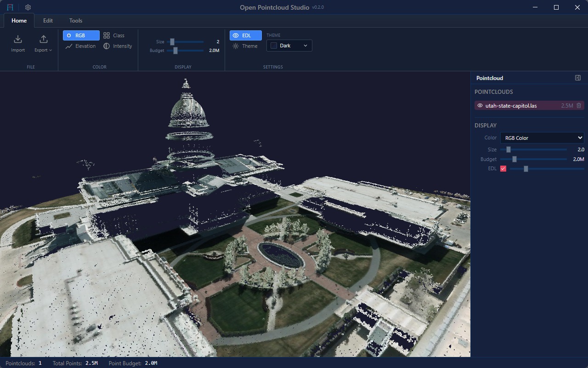The width and height of the screenshot is (588, 368).
Task: Open the Color dropdown showing RGB Color
Action: (x=542, y=138)
